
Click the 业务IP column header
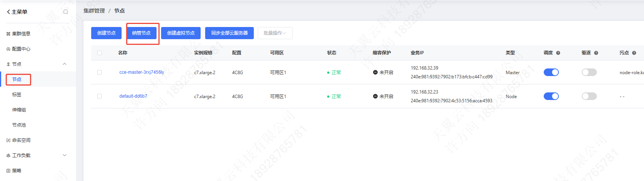click(x=417, y=53)
